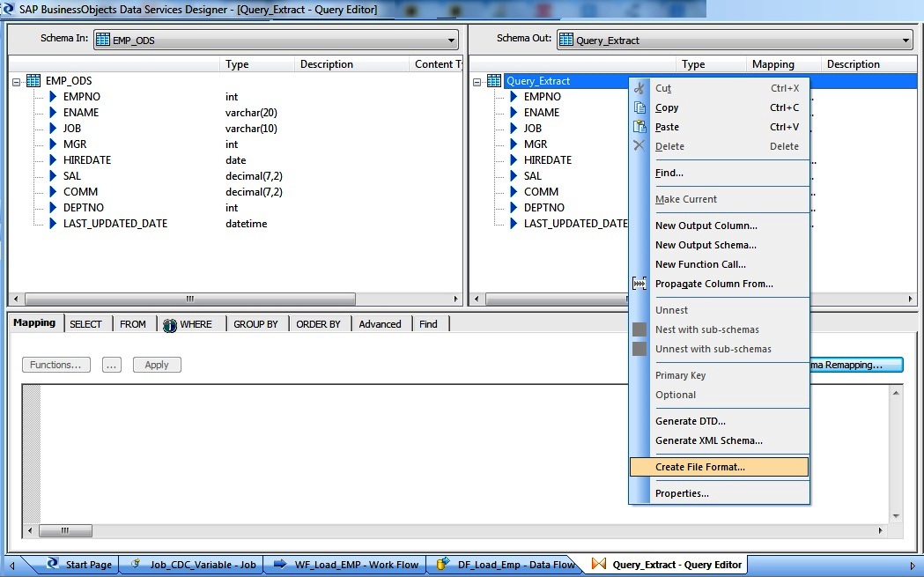
Task: Open the Advanced tab
Action: tap(381, 324)
